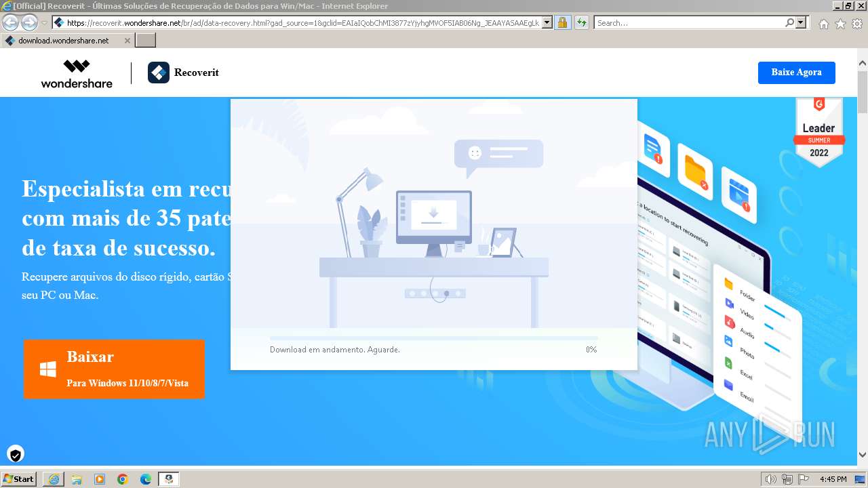Click the G2 Leader Summer 2022 badge
This screenshot has height=488, width=868.
pos(818,132)
